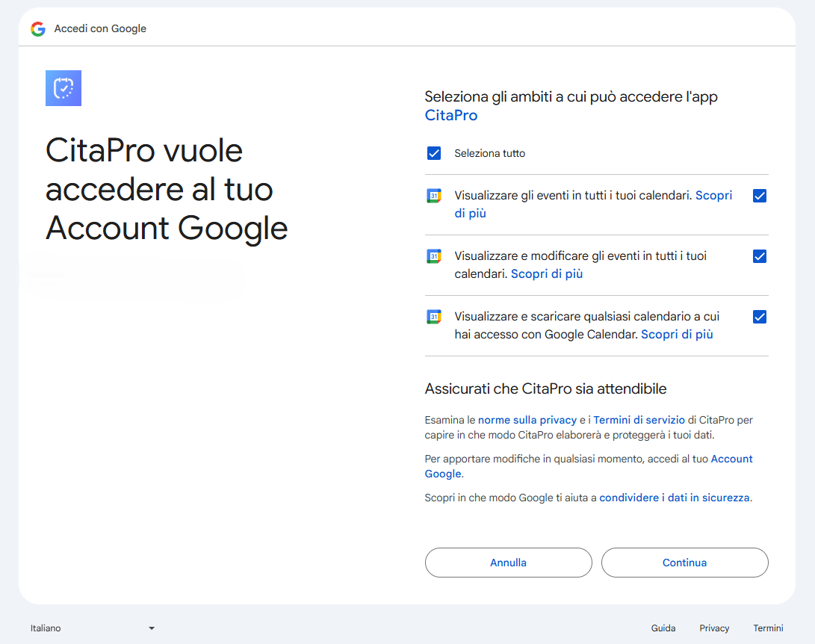
Task: Open the Privacy footer link
Action: pos(714,628)
